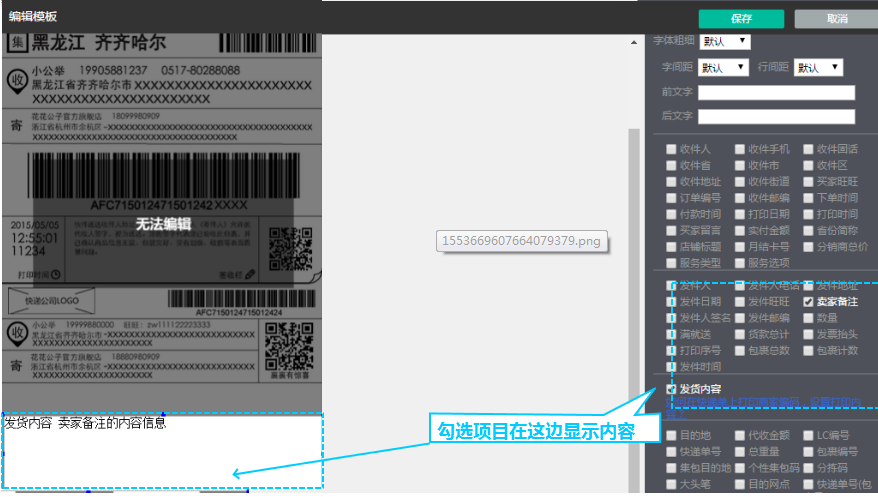Select the 大头笔 checkbox
This screenshot has width=878, height=497.
pos(671,484)
